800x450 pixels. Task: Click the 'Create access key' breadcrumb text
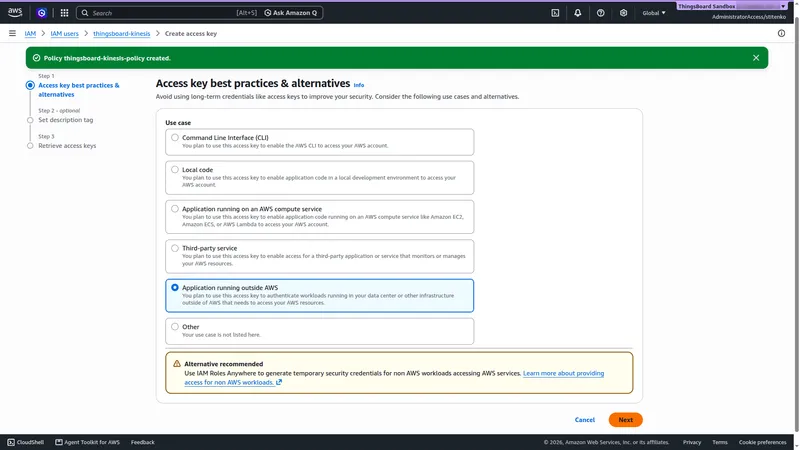click(191, 33)
